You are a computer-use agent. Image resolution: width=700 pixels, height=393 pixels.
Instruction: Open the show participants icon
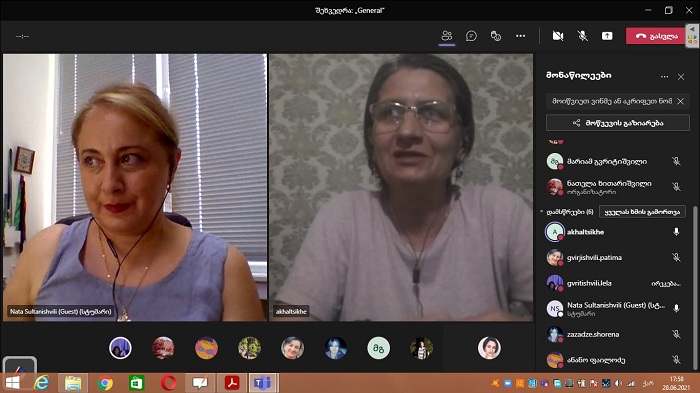[446, 36]
